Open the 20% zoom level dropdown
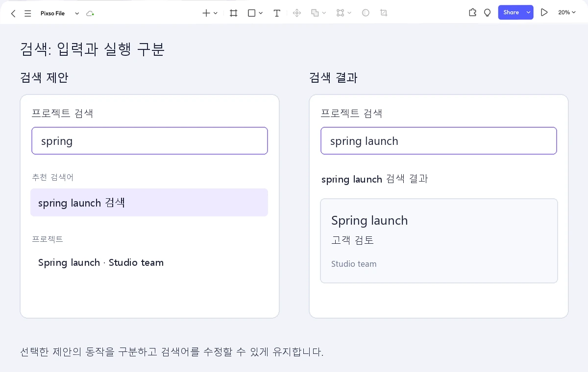This screenshot has height=372, width=588. point(567,13)
